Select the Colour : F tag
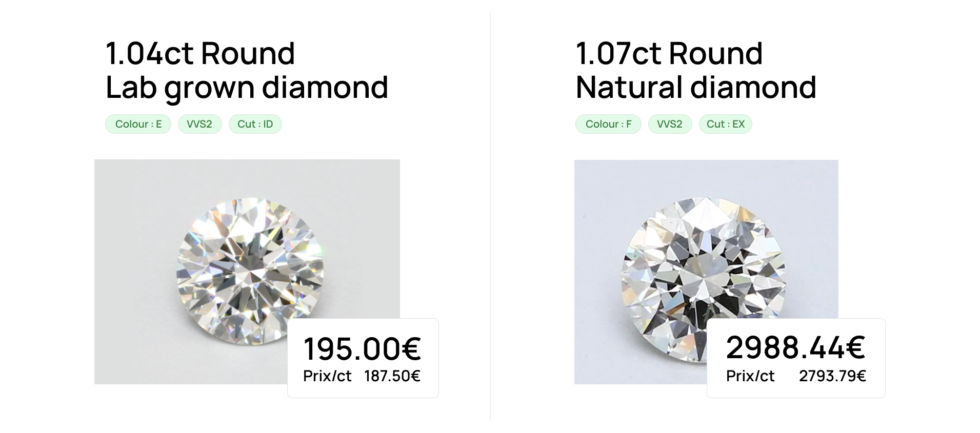The width and height of the screenshot is (980, 433). [608, 124]
